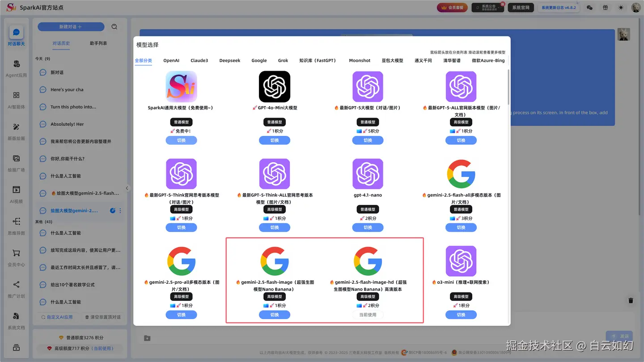The width and height of the screenshot is (644, 362).
Task: Click the WeChat icon in top bar
Action: (589, 8)
